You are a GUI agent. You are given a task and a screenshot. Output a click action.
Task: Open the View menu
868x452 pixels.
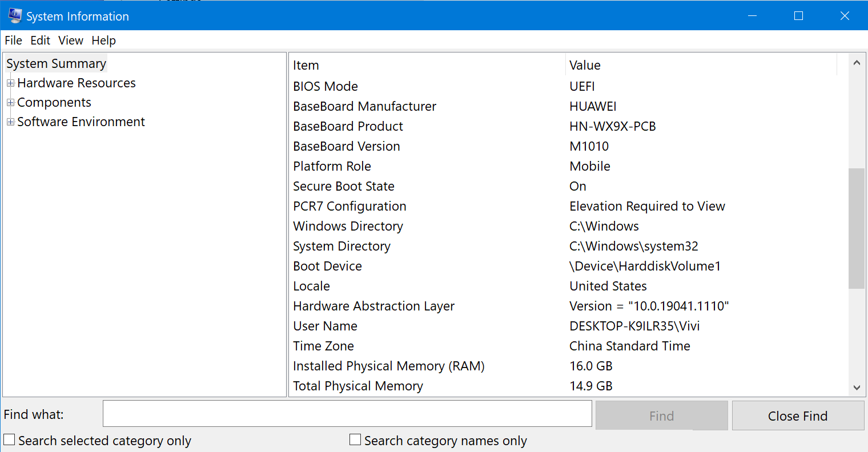pyautogui.click(x=71, y=41)
